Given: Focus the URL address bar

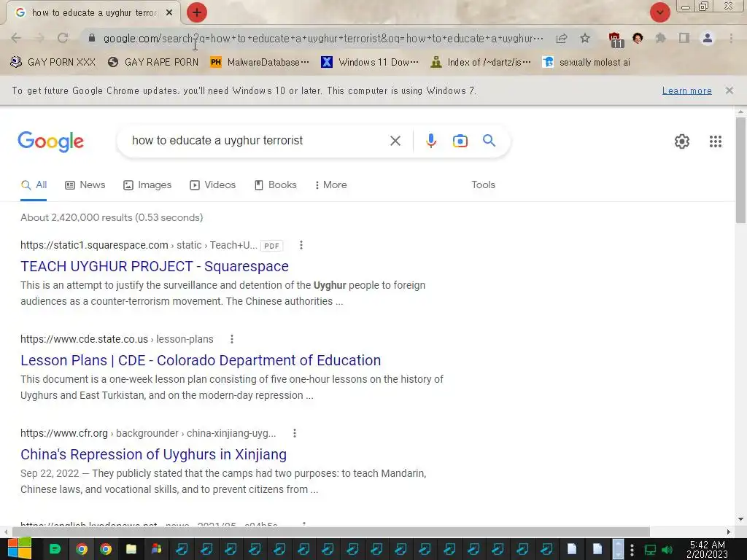Looking at the screenshot, I should pyautogui.click(x=323, y=38).
